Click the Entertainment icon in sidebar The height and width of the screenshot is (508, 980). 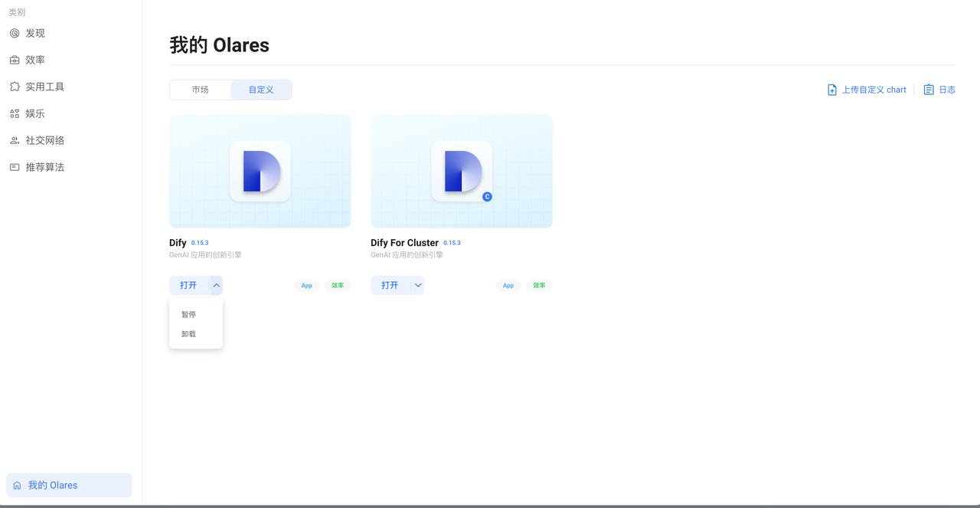(x=15, y=113)
